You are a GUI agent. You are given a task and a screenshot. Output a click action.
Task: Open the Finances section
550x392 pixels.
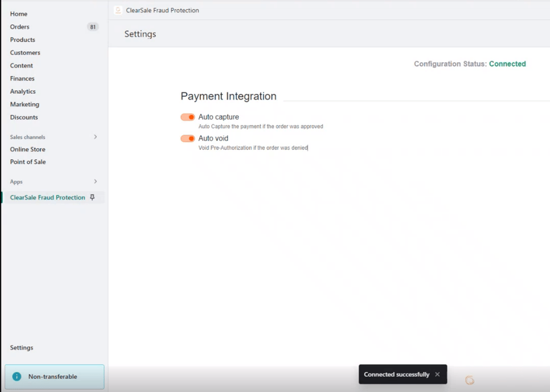[22, 78]
